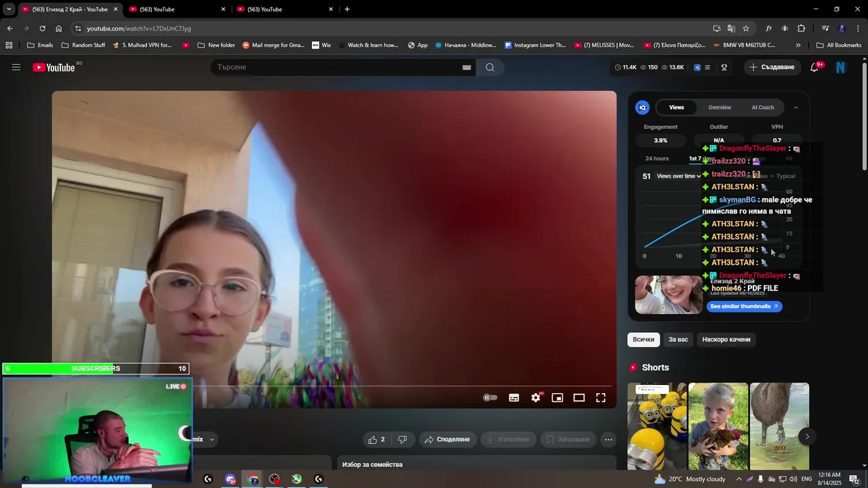Image resolution: width=868 pixels, height=488 pixels.
Task: Open the media controls icon in Chrome
Action: (x=825, y=28)
